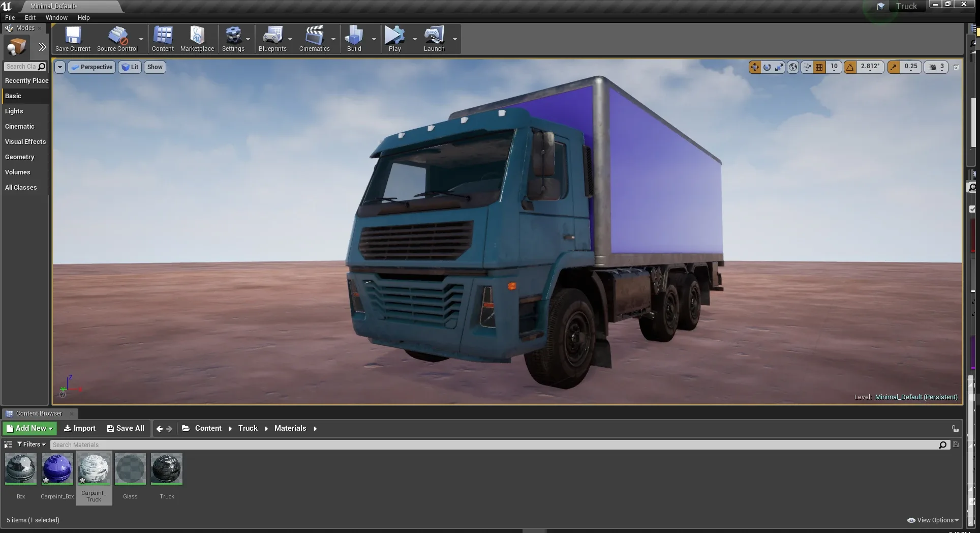This screenshot has height=533, width=980.
Task: Open the Lit view mode dropdown
Action: (x=130, y=67)
